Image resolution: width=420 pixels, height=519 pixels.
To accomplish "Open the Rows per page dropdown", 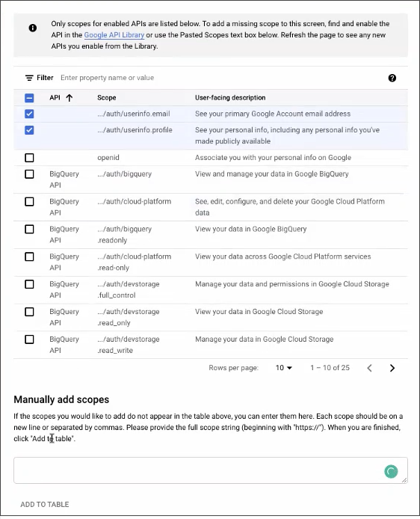I will (284, 368).
